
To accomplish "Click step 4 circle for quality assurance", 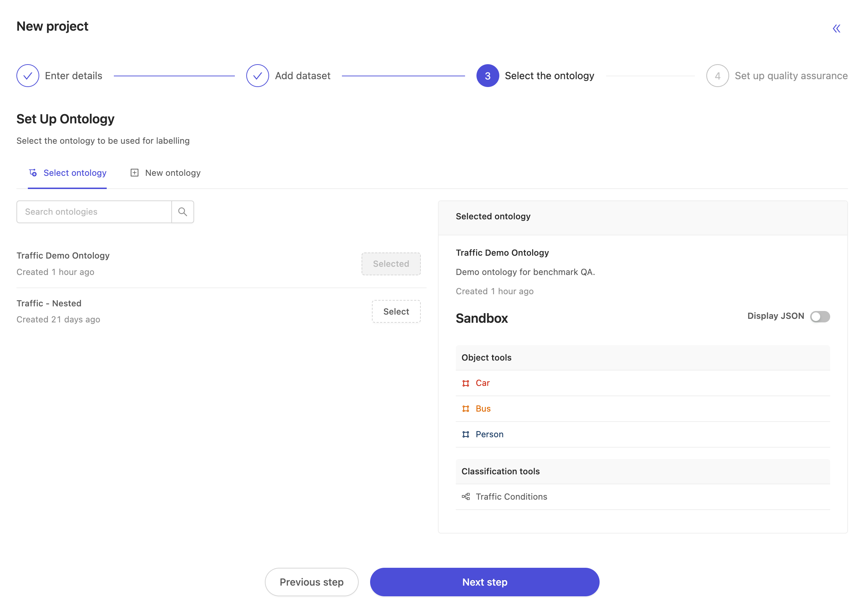I will (x=717, y=76).
